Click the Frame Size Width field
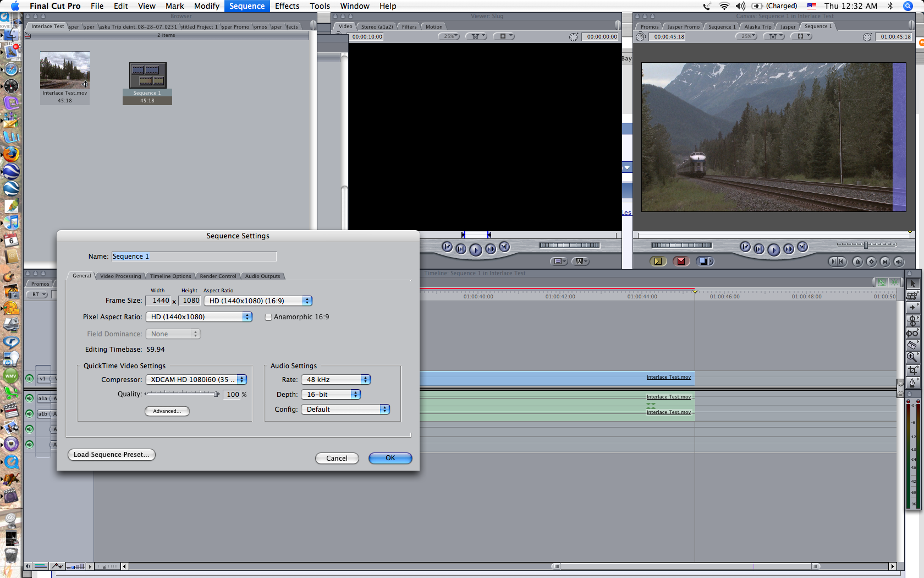This screenshot has height=578, width=924. tap(158, 301)
